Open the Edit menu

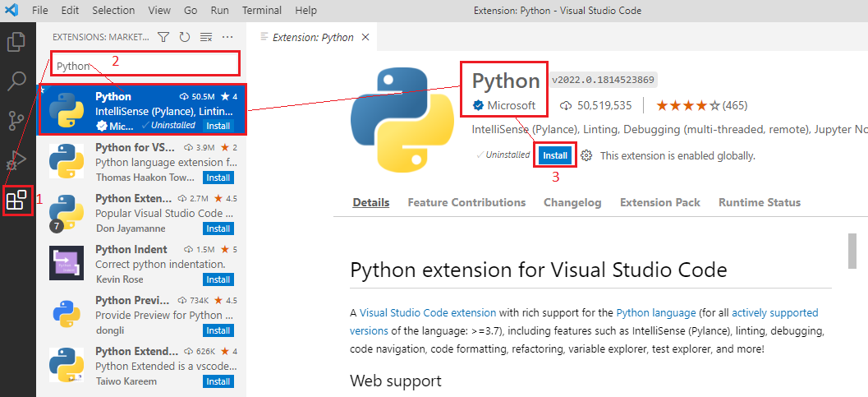tap(70, 10)
